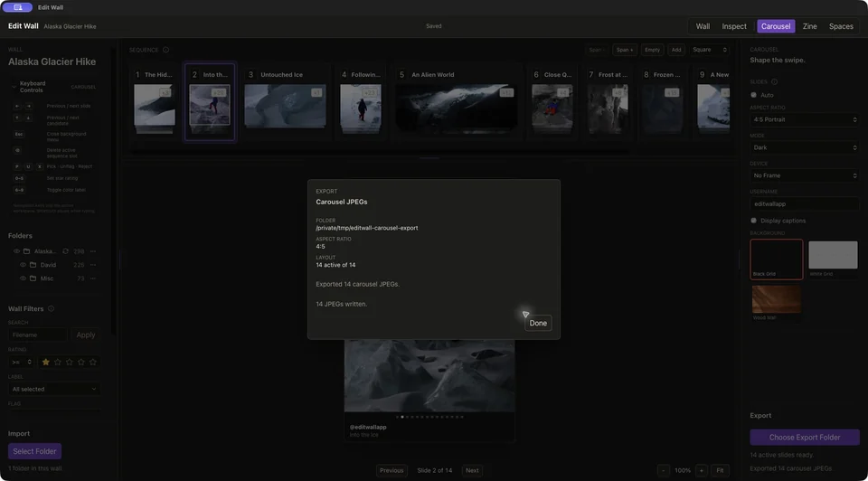
Task: Toggle visibility of the David folder
Action: coord(23,265)
